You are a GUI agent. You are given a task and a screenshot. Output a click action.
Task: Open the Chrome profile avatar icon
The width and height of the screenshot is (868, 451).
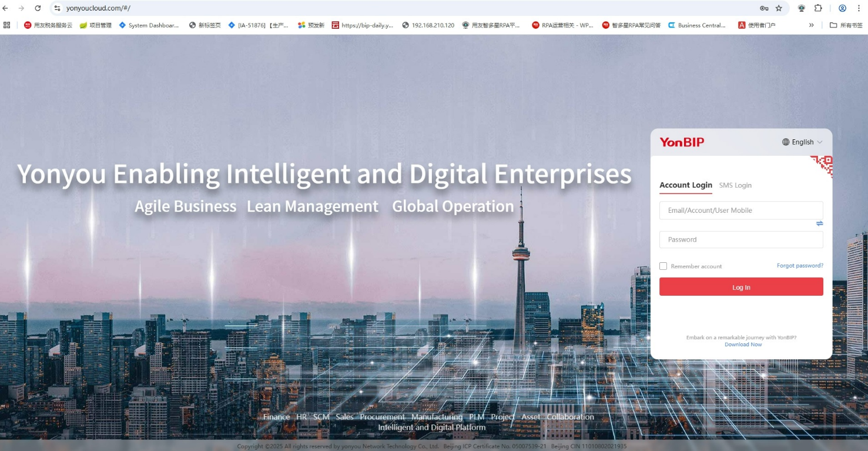click(842, 8)
